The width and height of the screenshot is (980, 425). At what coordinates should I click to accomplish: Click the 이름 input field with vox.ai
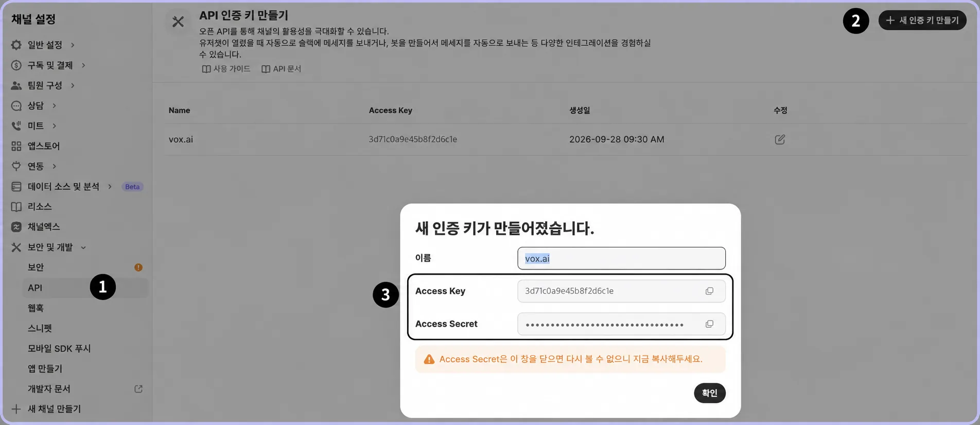(621, 258)
